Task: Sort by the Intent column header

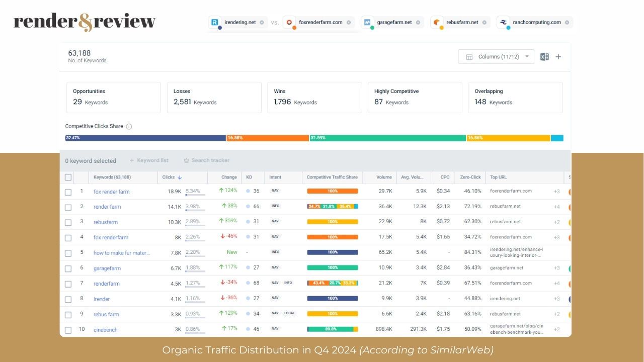Action: coord(275,177)
